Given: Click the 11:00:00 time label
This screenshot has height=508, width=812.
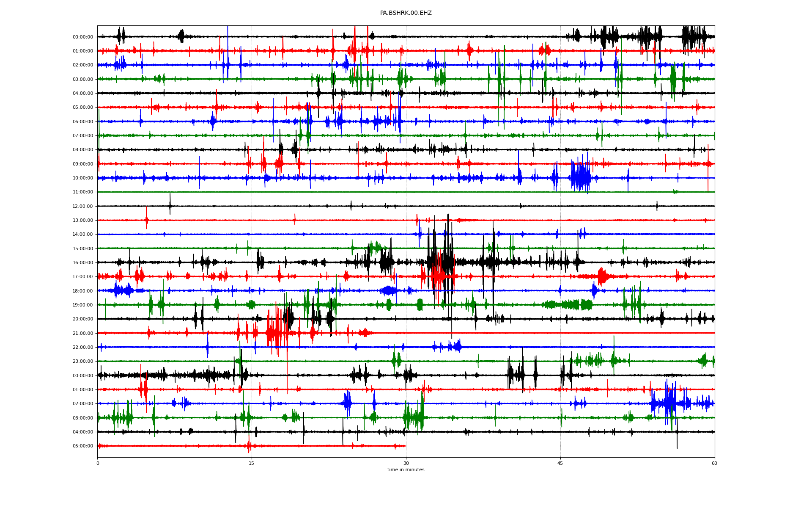Looking at the screenshot, I should (83, 192).
